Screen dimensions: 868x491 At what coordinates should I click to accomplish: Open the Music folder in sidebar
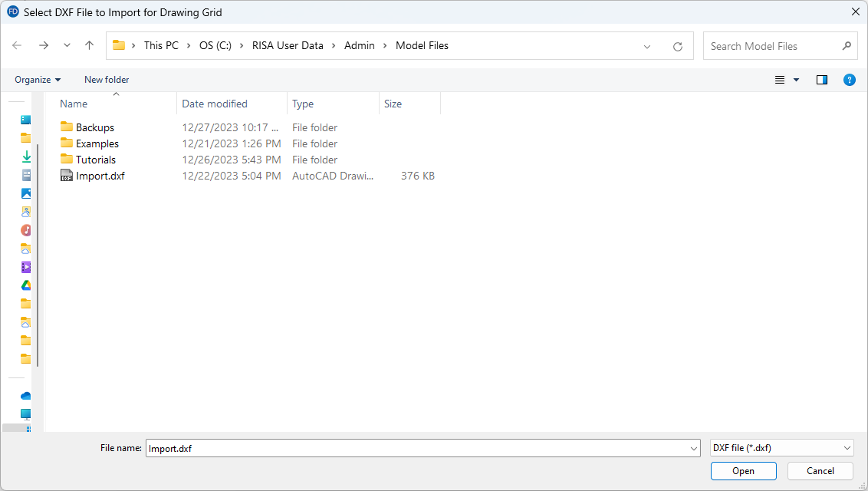(26, 230)
